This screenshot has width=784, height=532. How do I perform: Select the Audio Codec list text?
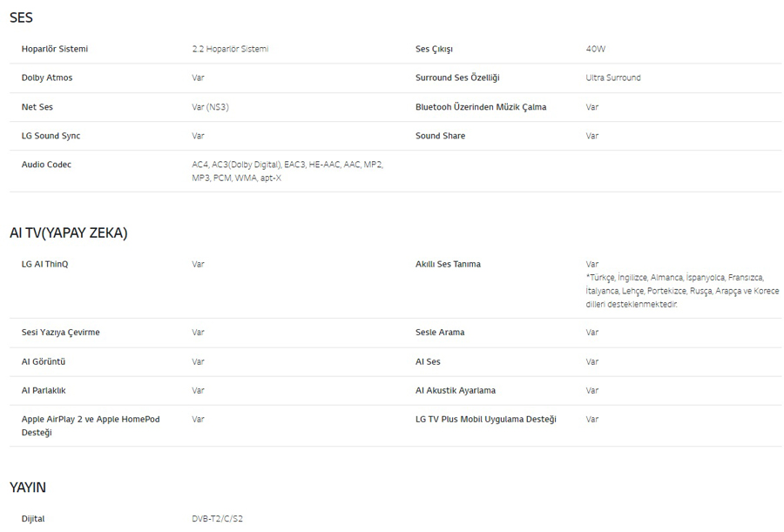(x=287, y=171)
